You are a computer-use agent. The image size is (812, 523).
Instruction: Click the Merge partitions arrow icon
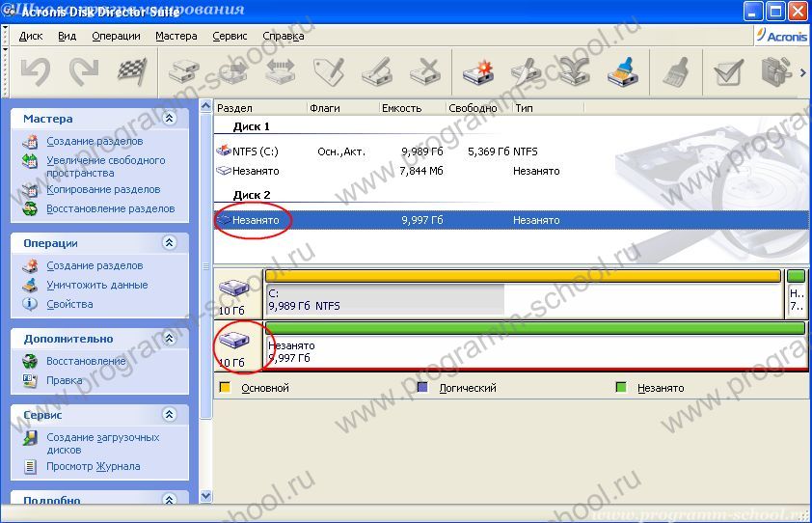tap(575, 71)
